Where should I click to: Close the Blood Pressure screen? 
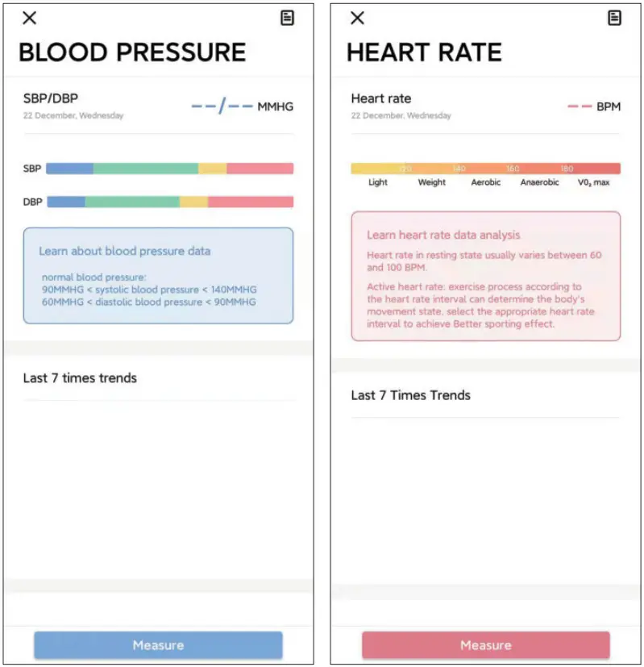[29, 19]
